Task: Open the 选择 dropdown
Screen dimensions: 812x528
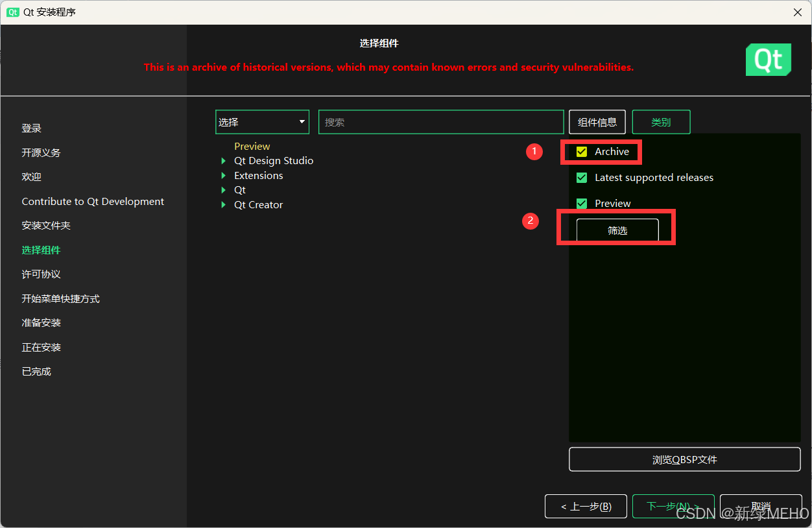Action: (x=262, y=122)
